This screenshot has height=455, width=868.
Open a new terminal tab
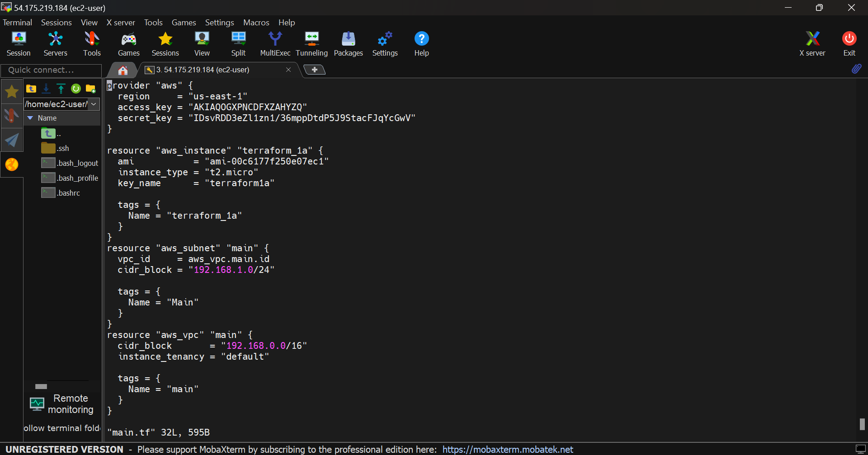pyautogui.click(x=314, y=70)
